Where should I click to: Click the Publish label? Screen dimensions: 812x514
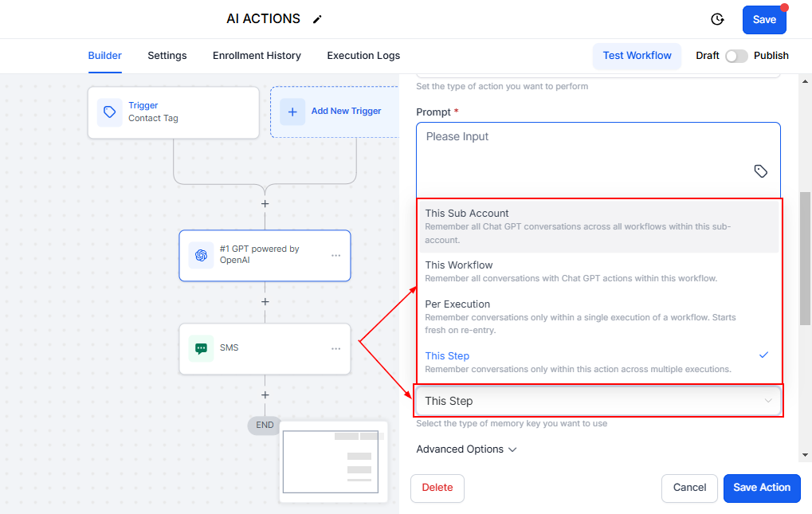click(771, 56)
